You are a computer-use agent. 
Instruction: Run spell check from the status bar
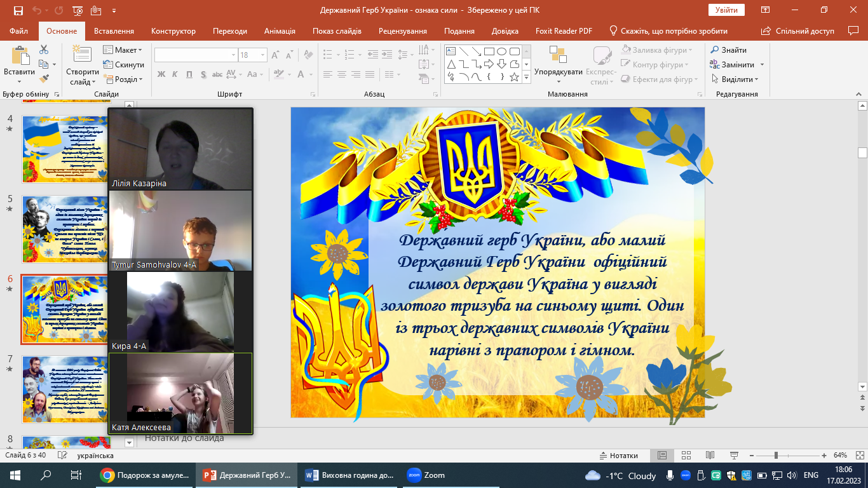[x=62, y=456]
